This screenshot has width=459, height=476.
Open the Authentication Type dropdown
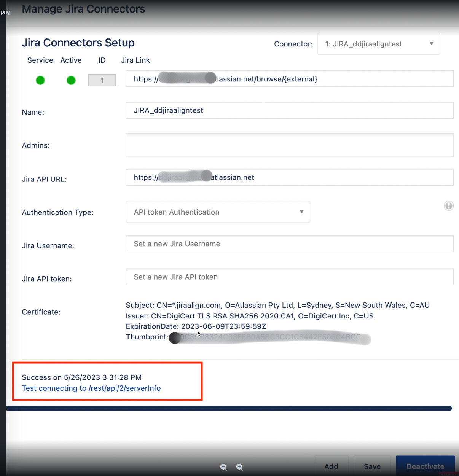click(218, 212)
